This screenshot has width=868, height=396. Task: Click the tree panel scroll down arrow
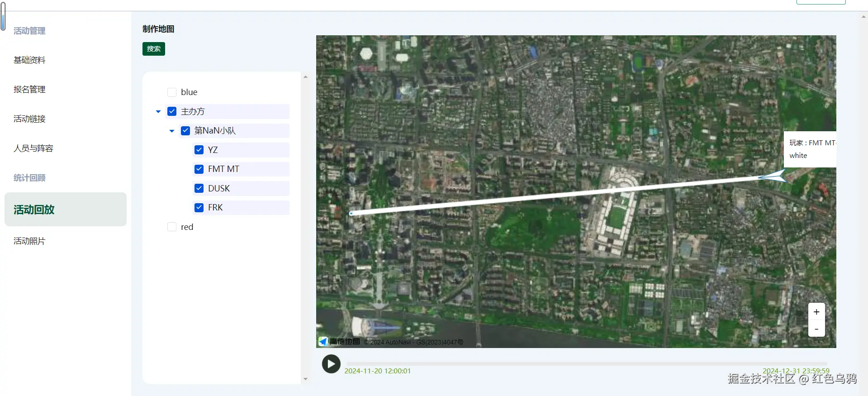(305, 379)
